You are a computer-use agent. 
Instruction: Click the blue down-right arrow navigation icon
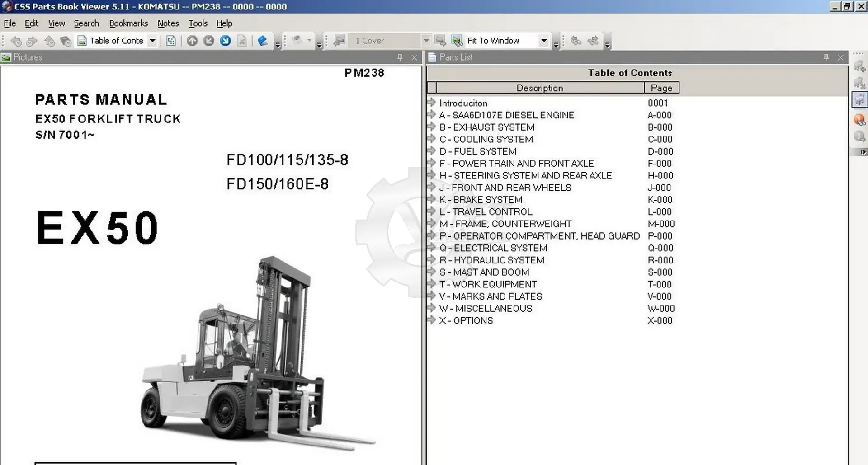pos(225,41)
